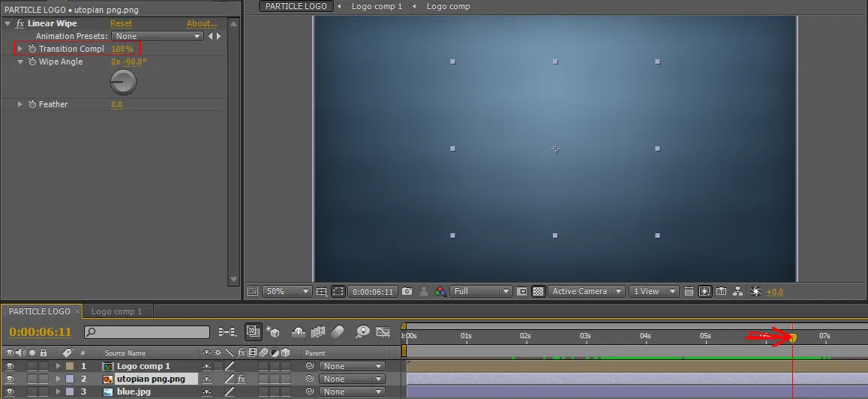Hide the utopian png.png layer
The image size is (868, 399).
pyautogui.click(x=10, y=379)
